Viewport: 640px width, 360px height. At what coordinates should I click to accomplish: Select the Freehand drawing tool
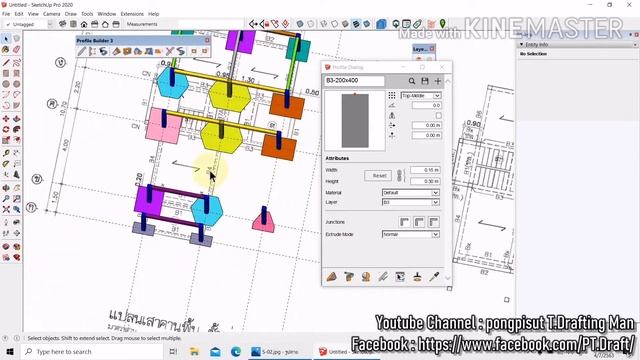tap(16, 62)
